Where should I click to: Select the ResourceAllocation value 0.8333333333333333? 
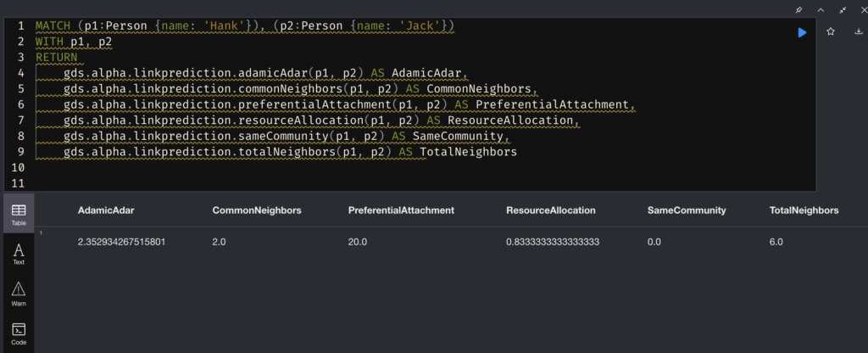point(553,242)
